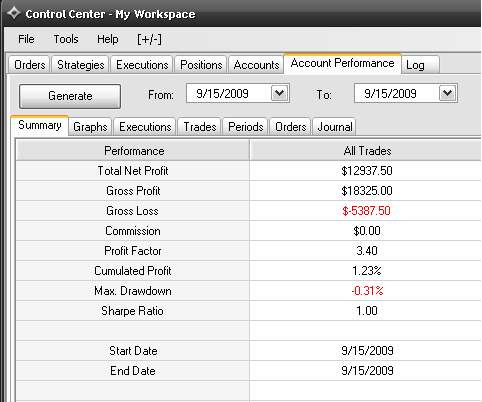This screenshot has width=482, height=402.
Task: Switch to the Positions tab
Action: coord(201,65)
